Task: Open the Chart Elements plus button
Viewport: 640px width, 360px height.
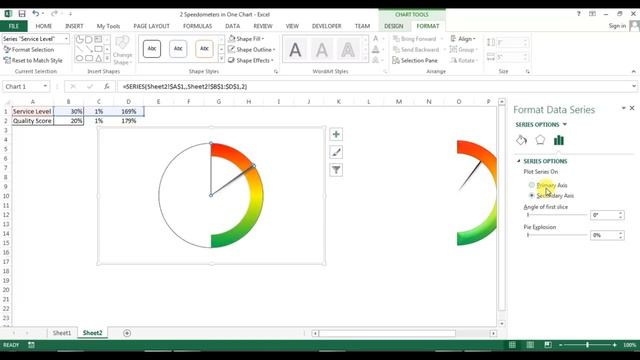Action: [x=336, y=134]
